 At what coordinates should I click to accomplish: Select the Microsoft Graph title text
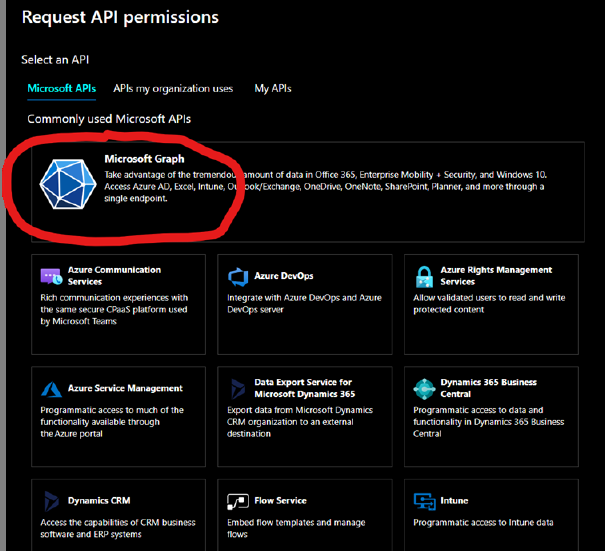point(144,159)
